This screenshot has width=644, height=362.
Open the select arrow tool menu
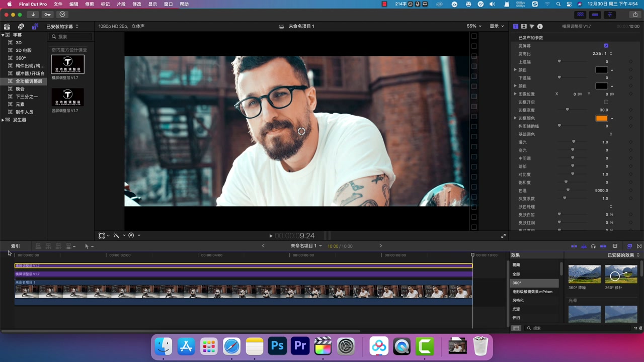tap(89, 246)
